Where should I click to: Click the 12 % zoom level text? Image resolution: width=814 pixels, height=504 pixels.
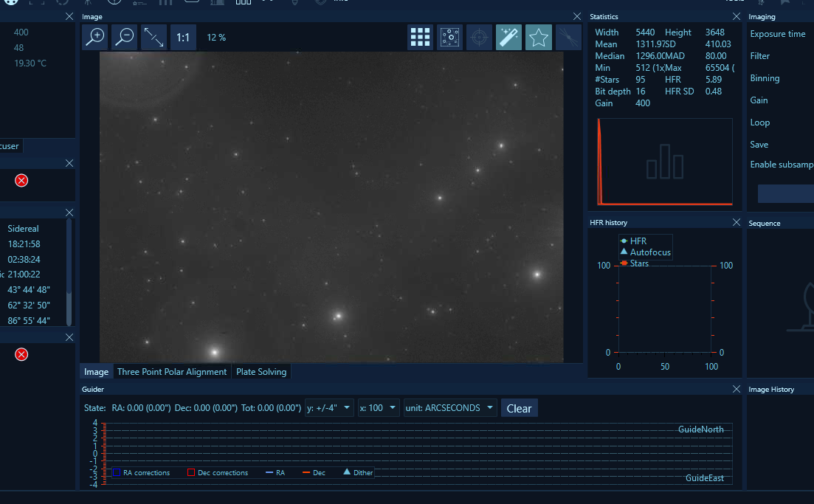click(216, 38)
